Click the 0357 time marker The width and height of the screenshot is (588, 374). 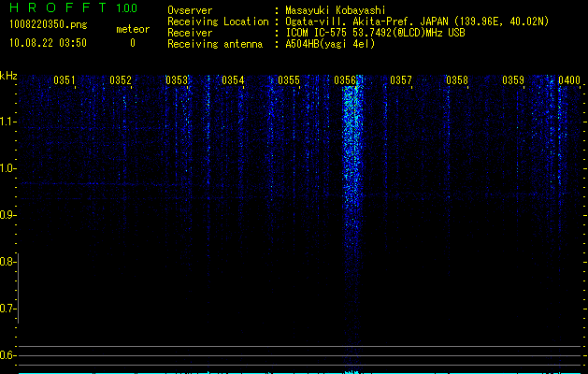point(401,80)
